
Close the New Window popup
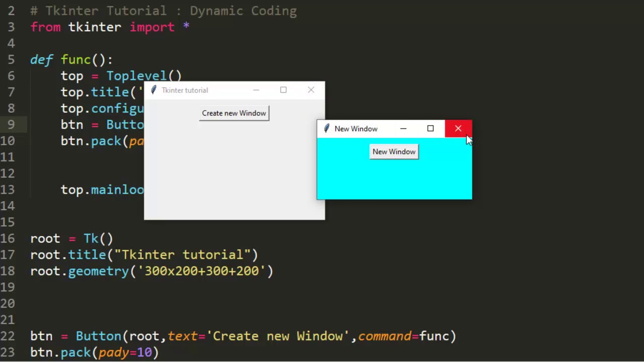pyautogui.click(x=458, y=129)
